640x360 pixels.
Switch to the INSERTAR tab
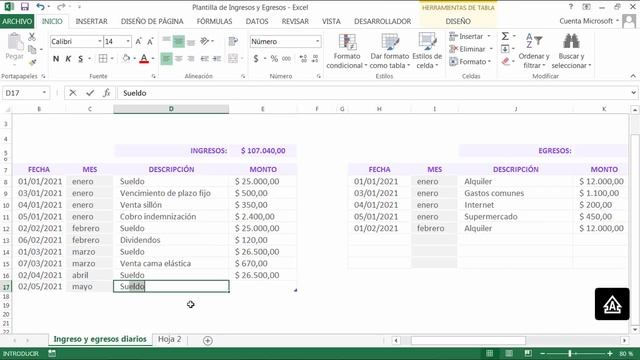(91, 21)
